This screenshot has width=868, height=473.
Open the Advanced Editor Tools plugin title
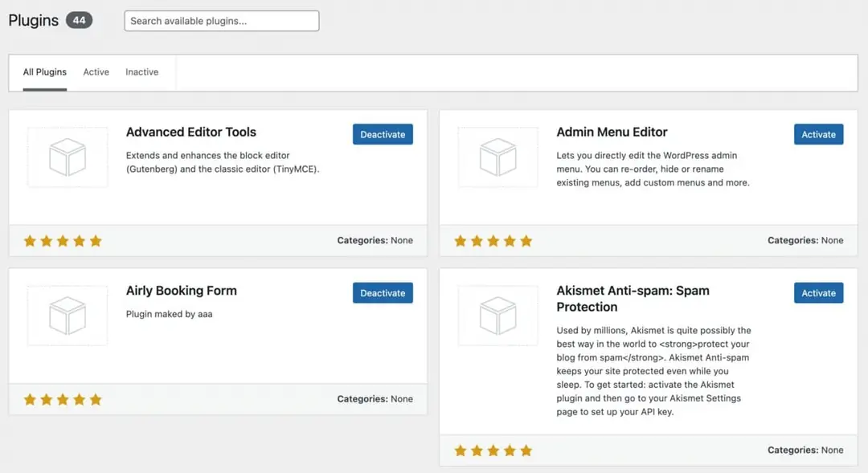(190, 132)
